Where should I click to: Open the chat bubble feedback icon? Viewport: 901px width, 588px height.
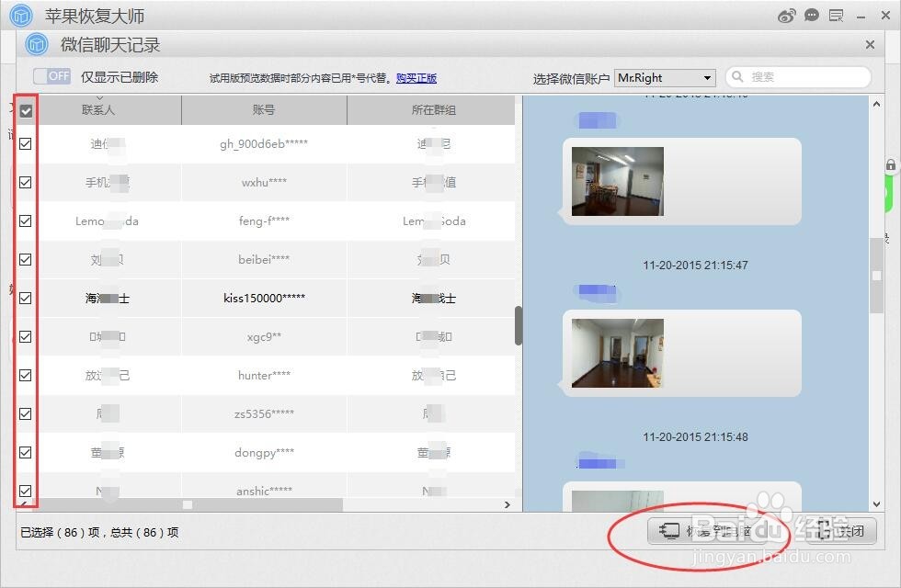pyautogui.click(x=811, y=16)
